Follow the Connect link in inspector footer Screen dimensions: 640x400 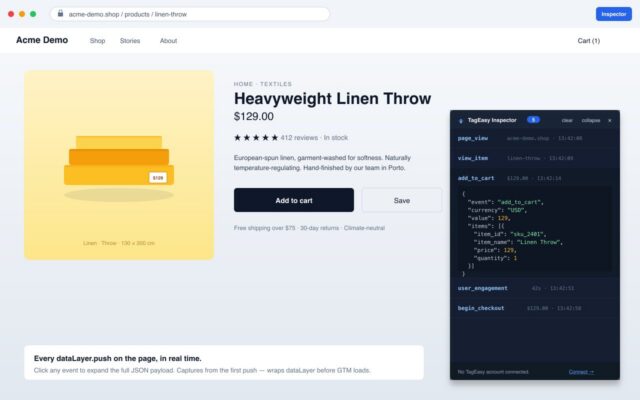click(x=581, y=372)
